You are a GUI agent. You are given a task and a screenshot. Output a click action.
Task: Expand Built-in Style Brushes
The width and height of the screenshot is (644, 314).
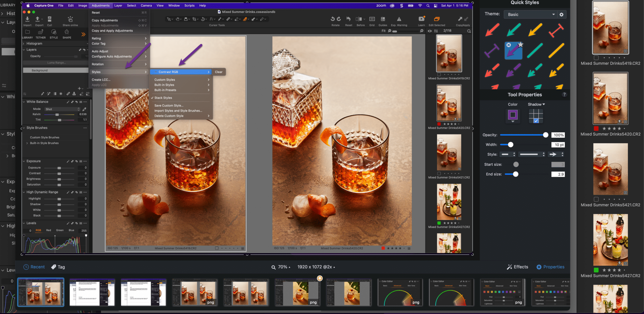coord(27,143)
